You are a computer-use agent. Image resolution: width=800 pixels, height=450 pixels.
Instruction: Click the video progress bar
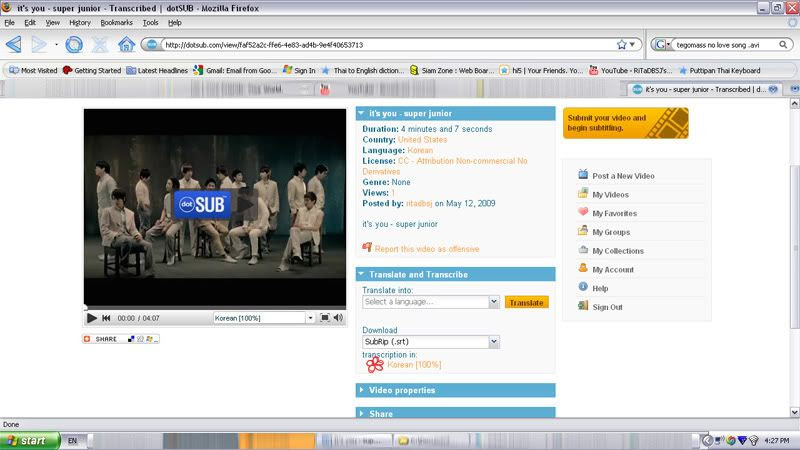(215, 308)
